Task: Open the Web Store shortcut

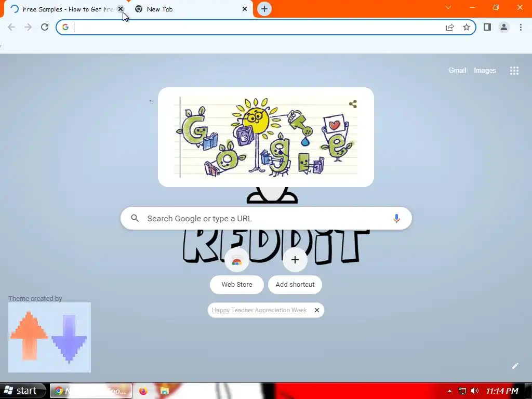Action: (237, 271)
